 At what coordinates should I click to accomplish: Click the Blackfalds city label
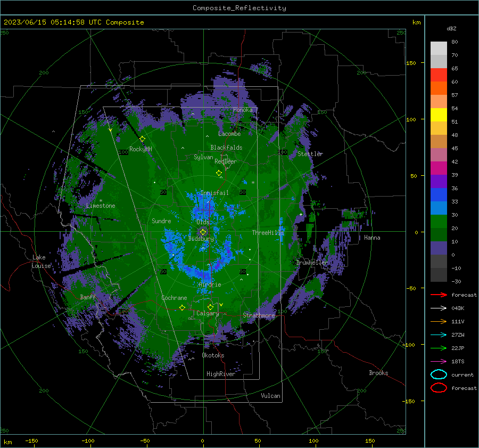[x=226, y=148]
